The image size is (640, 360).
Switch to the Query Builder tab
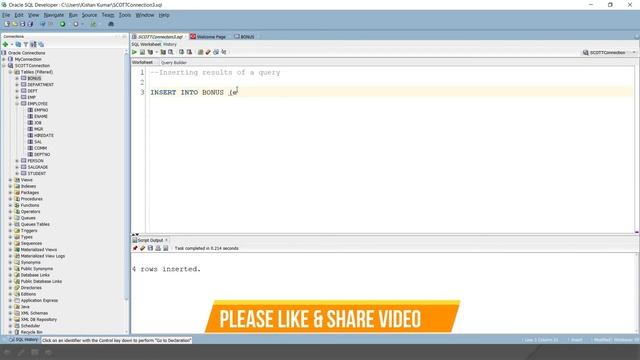[x=174, y=63]
